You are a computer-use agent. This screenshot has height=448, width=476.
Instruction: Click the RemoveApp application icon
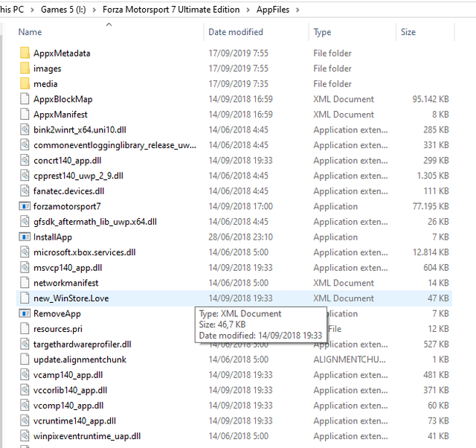point(25,313)
